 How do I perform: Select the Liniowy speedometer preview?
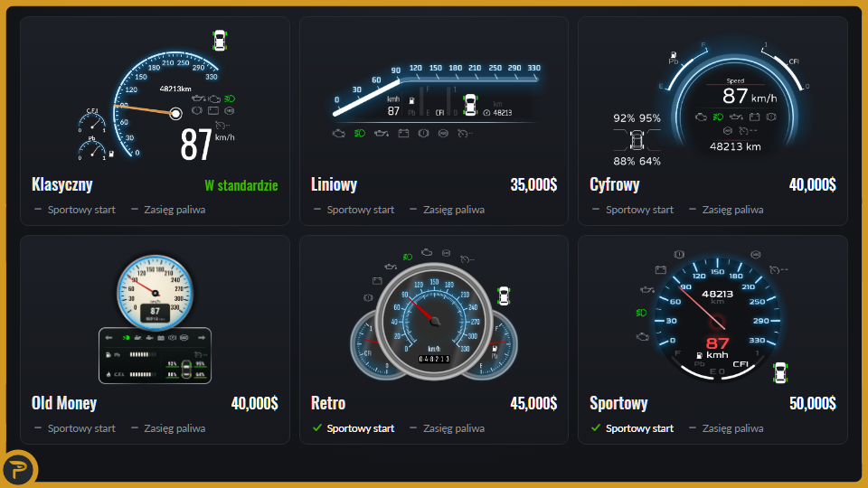coord(437,99)
